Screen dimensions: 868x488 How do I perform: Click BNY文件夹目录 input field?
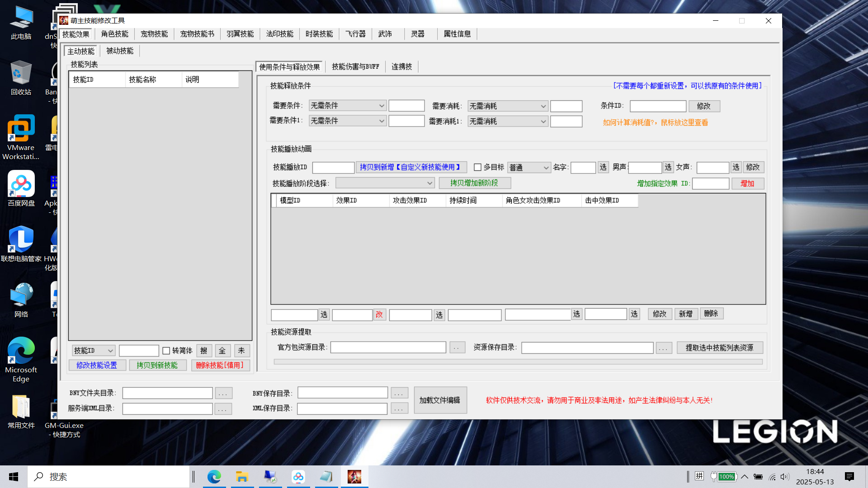[x=167, y=393]
